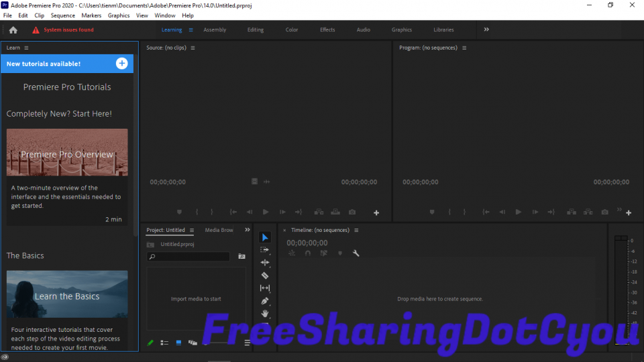The image size is (644, 362).
Task: Open the Learning workspace menu
Action: pos(191,29)
